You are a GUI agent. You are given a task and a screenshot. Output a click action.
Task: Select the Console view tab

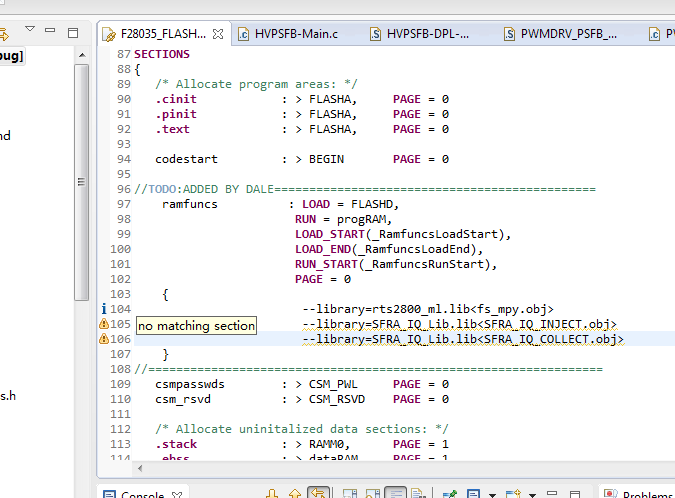point(142,496)
